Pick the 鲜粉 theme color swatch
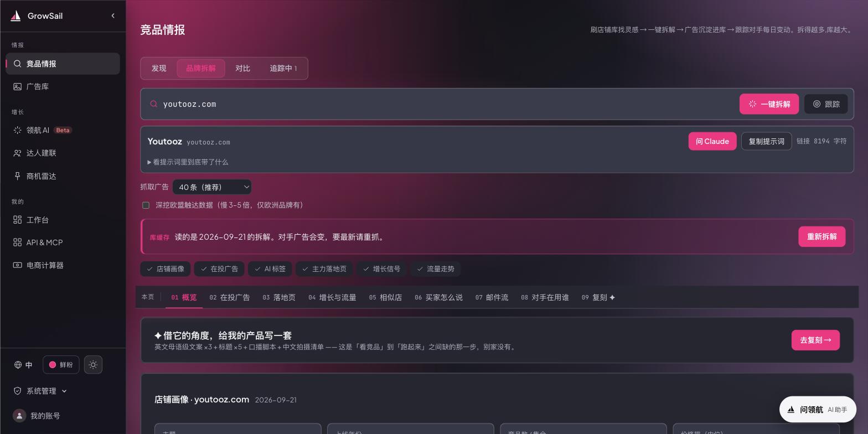The width and height of the screenshot is (868, 434). tap(61, 365)
